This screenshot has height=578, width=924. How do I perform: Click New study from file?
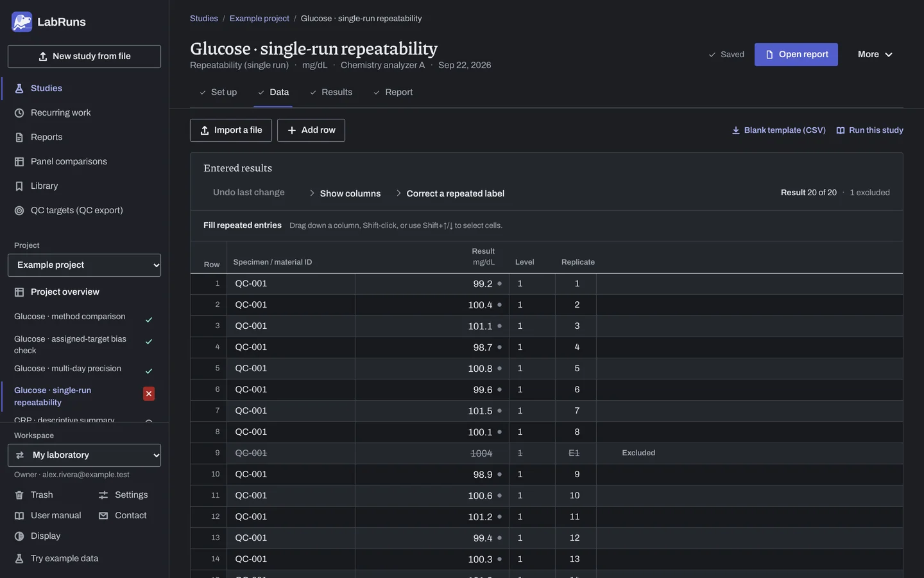[84, 57]
